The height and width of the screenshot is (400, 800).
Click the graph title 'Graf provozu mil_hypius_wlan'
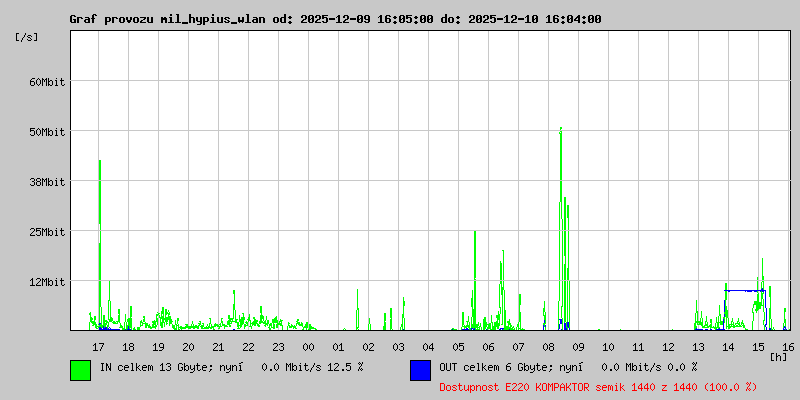point(168,19)
